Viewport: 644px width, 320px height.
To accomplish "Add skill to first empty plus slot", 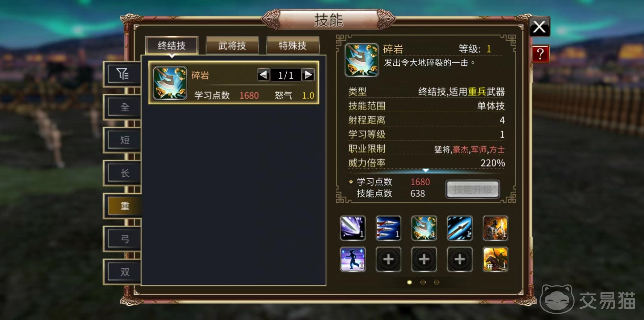I will [x=388, y=259].
